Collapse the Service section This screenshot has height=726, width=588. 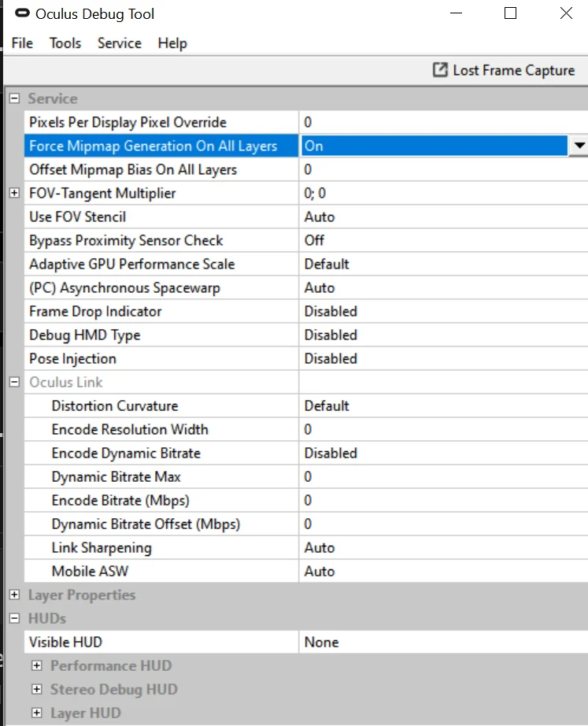(x=14, y=98)
